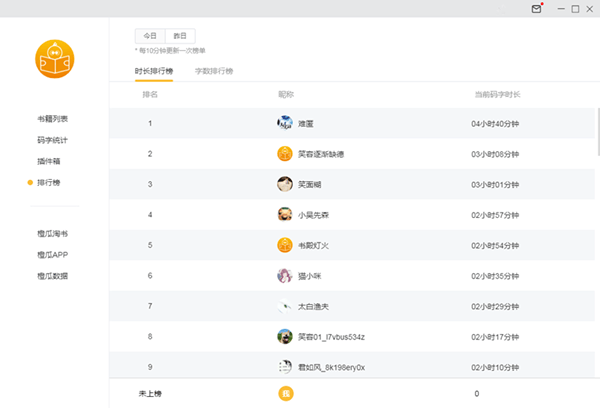Screen dimensions: 600x408
Task: Open the mail notification icon in title bar
Action: pos(537,9)
